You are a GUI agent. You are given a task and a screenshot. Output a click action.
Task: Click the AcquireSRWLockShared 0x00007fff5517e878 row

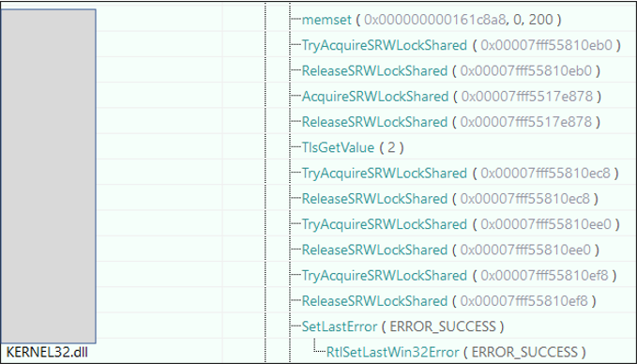451,97
